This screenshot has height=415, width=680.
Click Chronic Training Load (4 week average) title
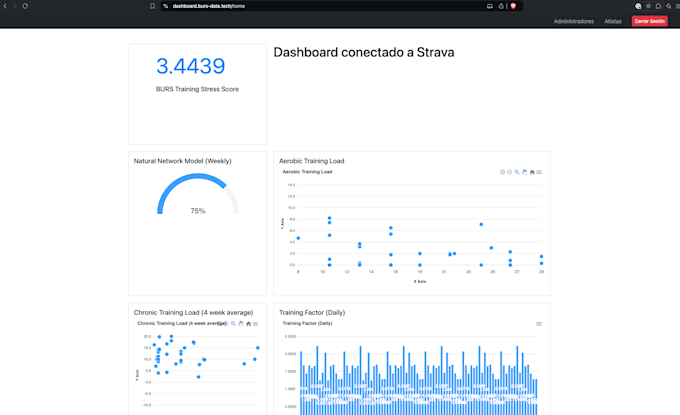[x=193, y=312]
